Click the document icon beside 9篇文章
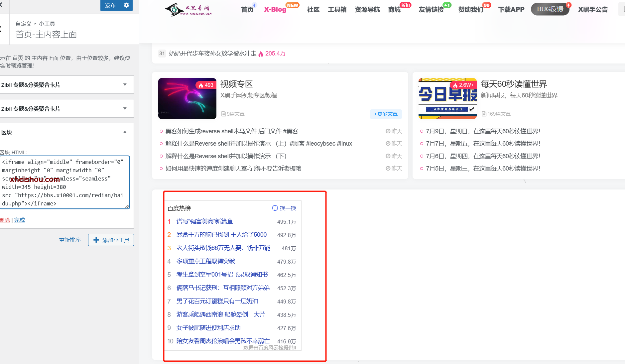625x364 pixels. tap(224, 114)
